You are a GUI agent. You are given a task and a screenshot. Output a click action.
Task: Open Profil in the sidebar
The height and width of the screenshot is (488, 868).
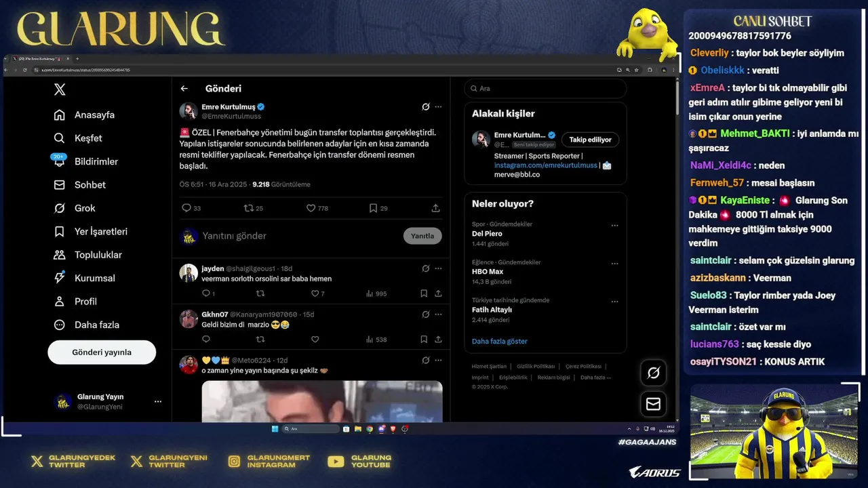point(75,302)
